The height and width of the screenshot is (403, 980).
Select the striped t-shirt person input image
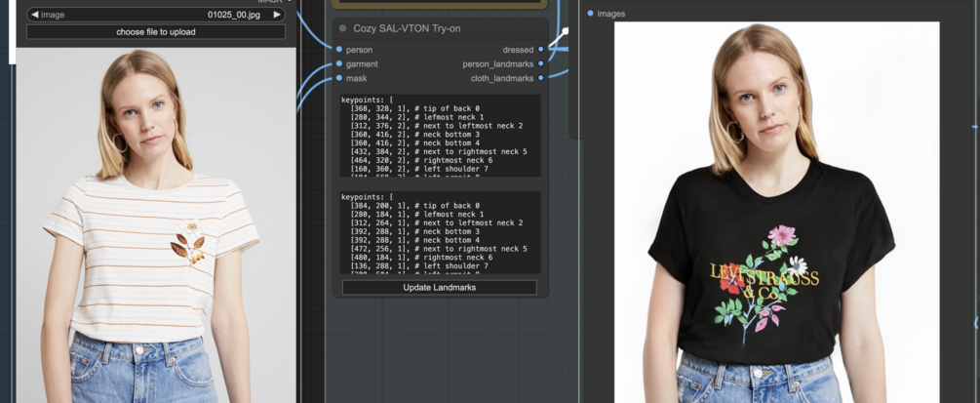coord(156,225)
